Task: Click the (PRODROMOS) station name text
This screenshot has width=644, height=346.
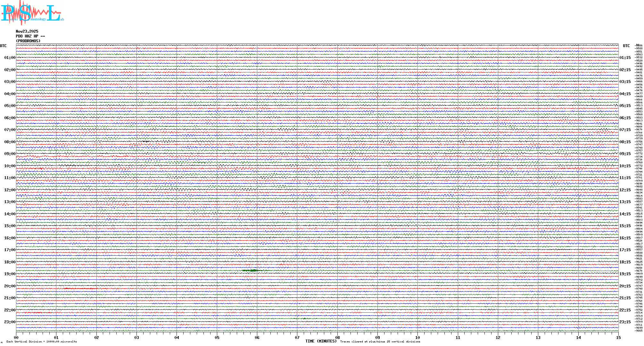Action: (28, 41)
